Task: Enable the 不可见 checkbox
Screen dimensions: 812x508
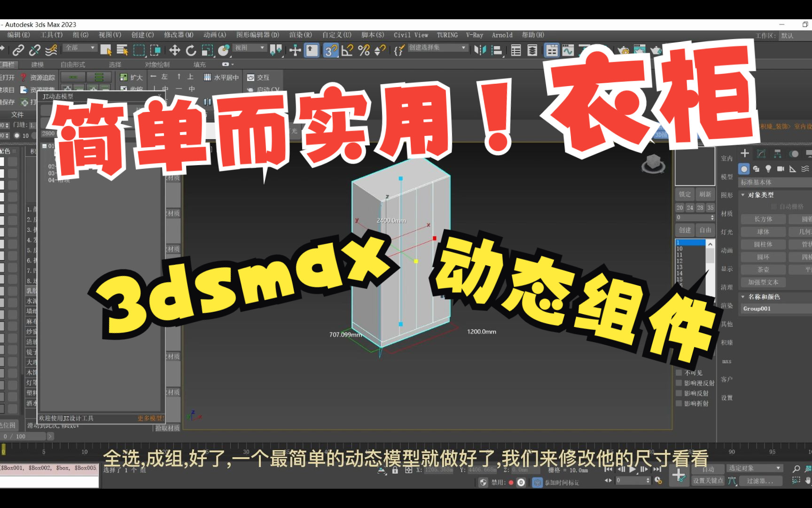Action: (679, 372)
